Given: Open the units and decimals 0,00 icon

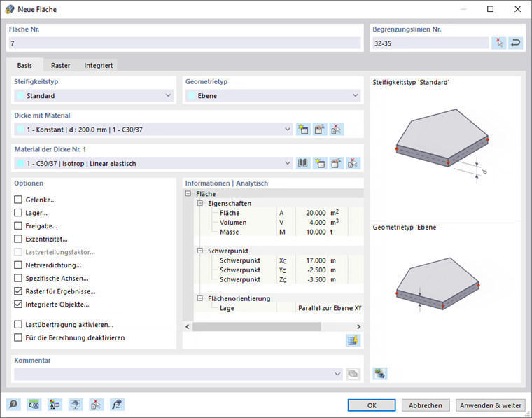Looking at the screenshot, I should point(34,405).
